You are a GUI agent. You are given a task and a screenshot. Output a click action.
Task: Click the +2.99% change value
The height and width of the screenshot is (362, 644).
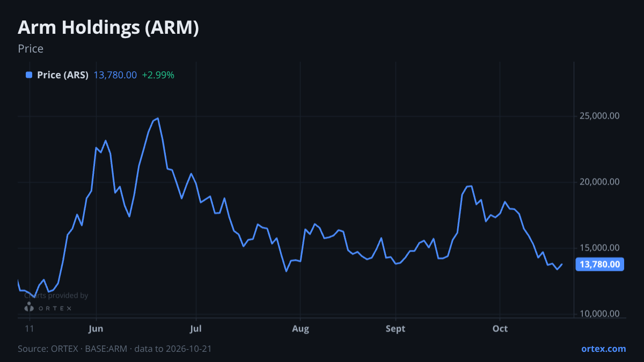[158, 75]
